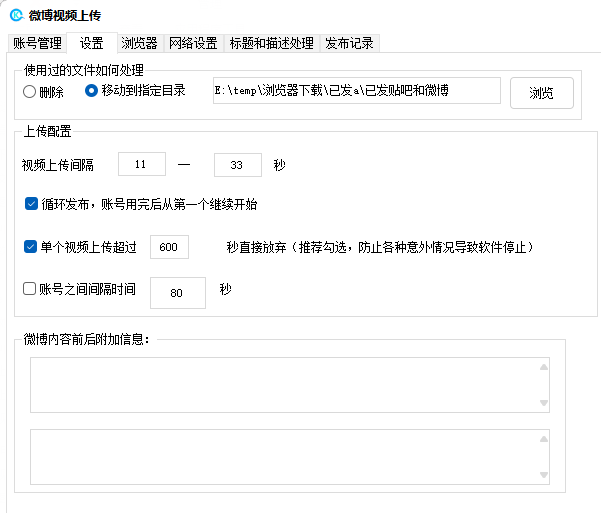This screenshot has width=601, height=513.
Task: Choose the 移动到指定目录 radio option
Action: coord(92,91)
